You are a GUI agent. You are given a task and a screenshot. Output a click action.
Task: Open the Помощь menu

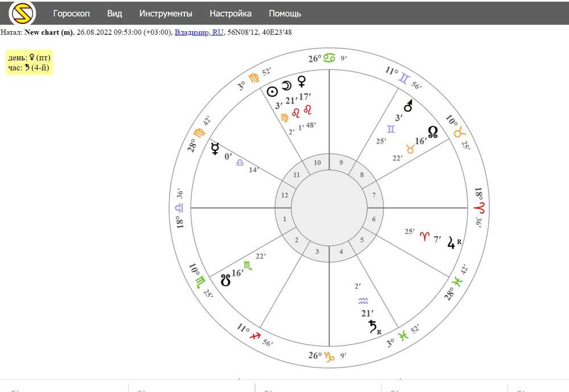coord(285,14)
